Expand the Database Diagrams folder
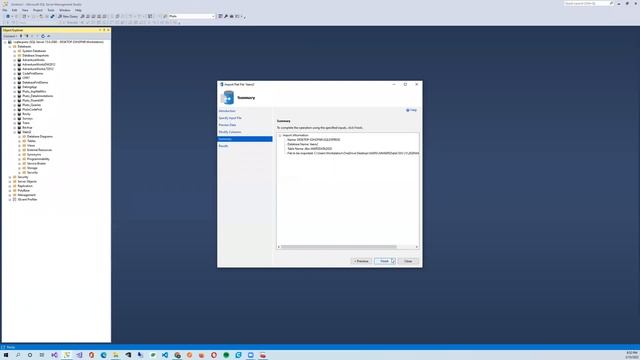640x360 pixels. [x=20, y=137]
